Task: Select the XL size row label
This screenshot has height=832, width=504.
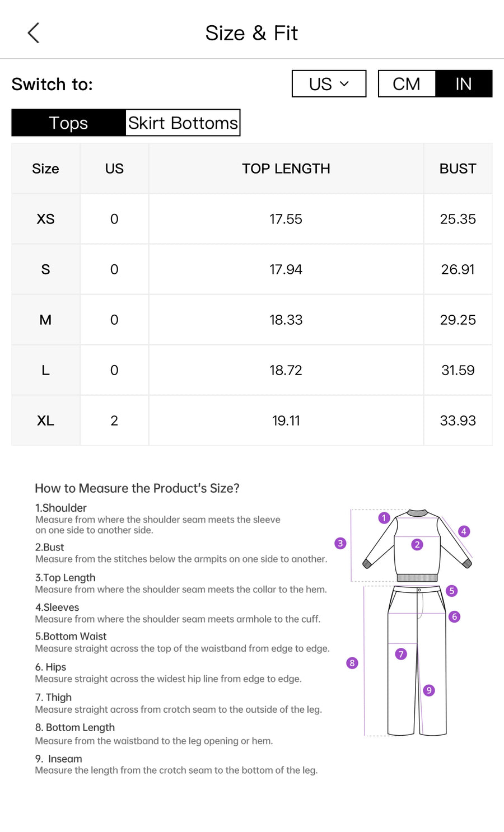Action: click(x=46, y=420)
